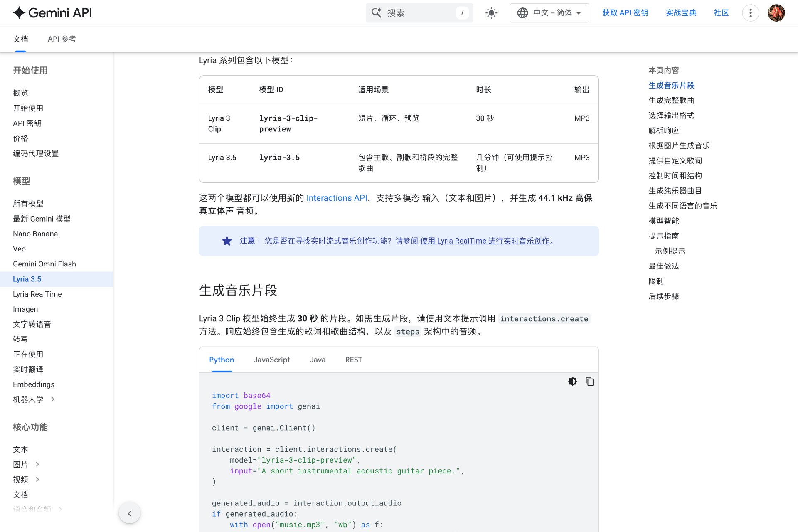Image resolution: width=798 pixels, height=532 pixels.
Task: Jump to 提供自定义歌词 in page contents
Action: [x=675, y=161]
